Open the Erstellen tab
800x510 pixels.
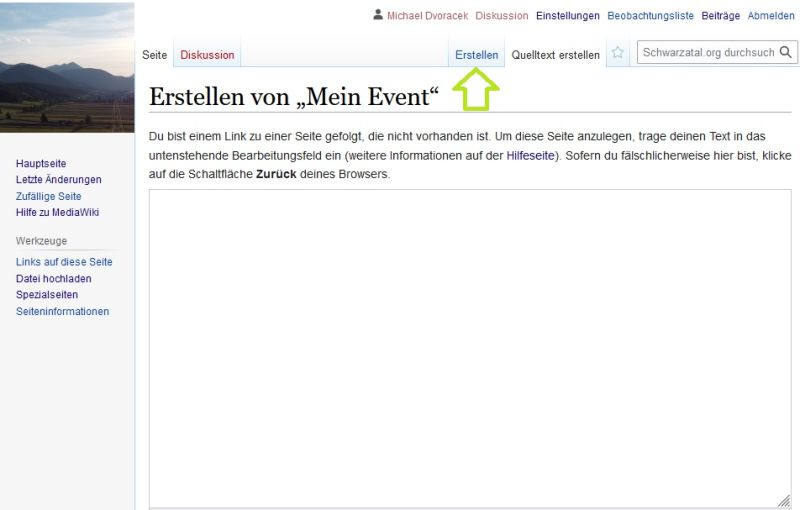click(x=476, y=55)
